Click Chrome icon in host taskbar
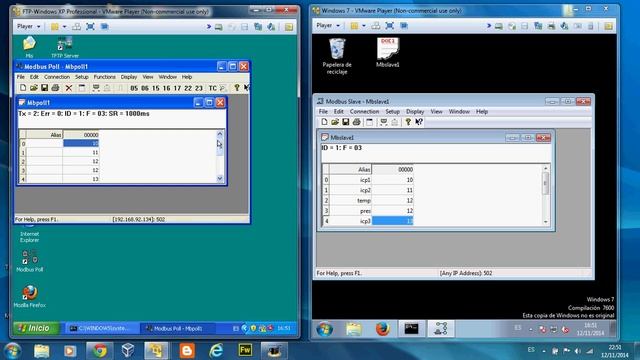 [x=99, y=351]
